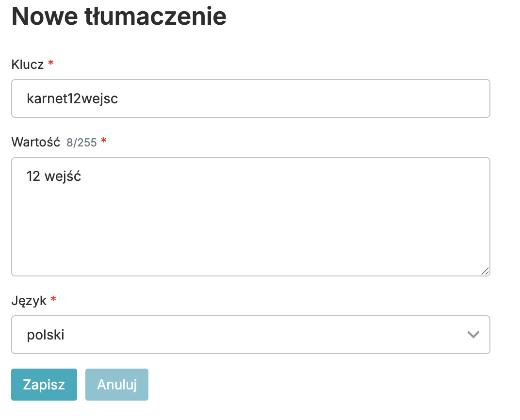This screenshot has height=420, width=520.
Task: Click inside the Wartość textarea
Action: tap(250, 216)
